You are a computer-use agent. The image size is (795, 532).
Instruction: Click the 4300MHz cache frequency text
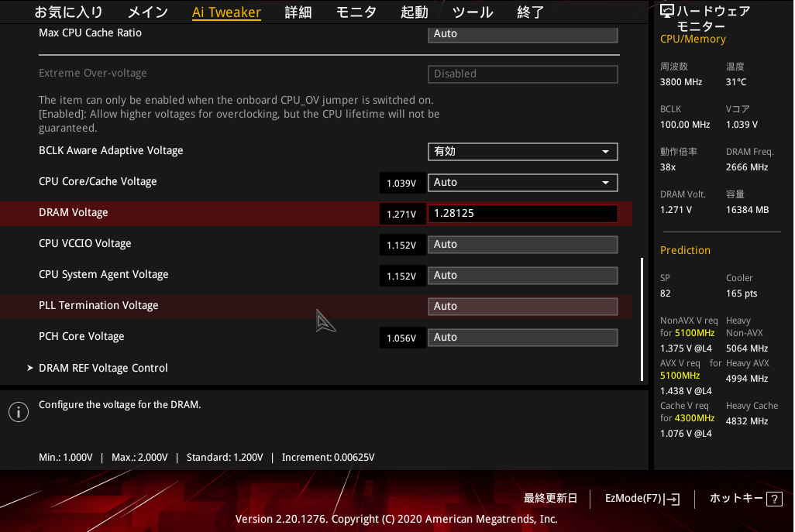pos(694,418)
